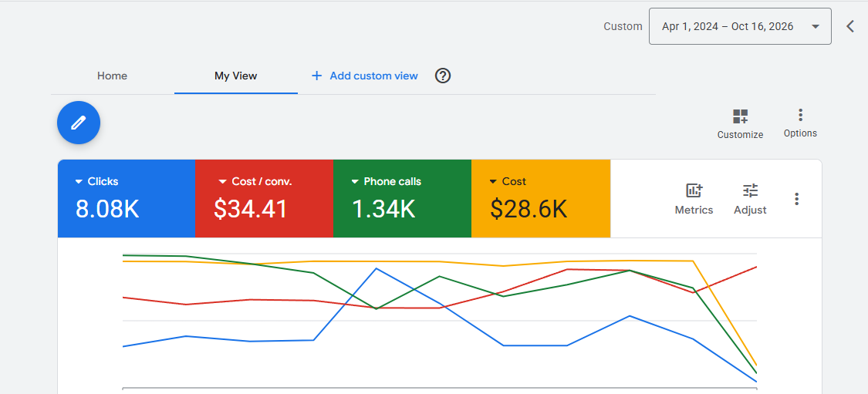The image size is (868, 394).
Task: Change the yellow Cost metric dropdown
Action: [508, 181]
